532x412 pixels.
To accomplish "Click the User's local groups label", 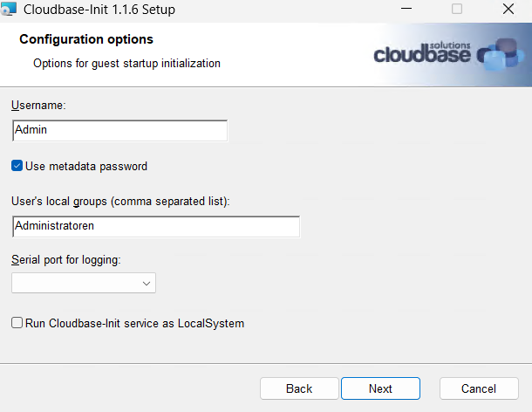I will pos(120,202).
